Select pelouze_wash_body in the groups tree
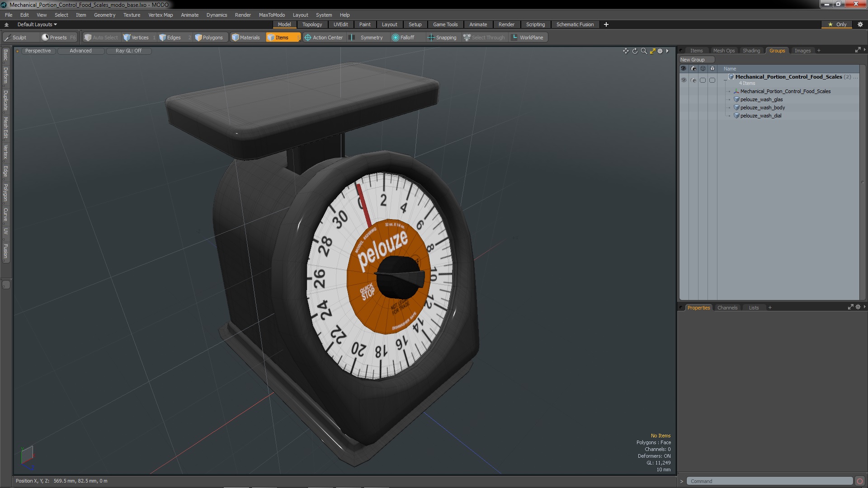Viewport: 868px width, 488px height. (x=762, y=108)
